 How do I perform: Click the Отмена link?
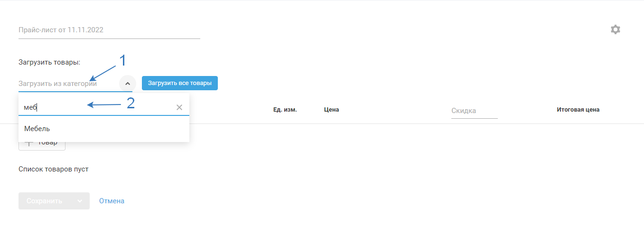click(x=112, y=201)
